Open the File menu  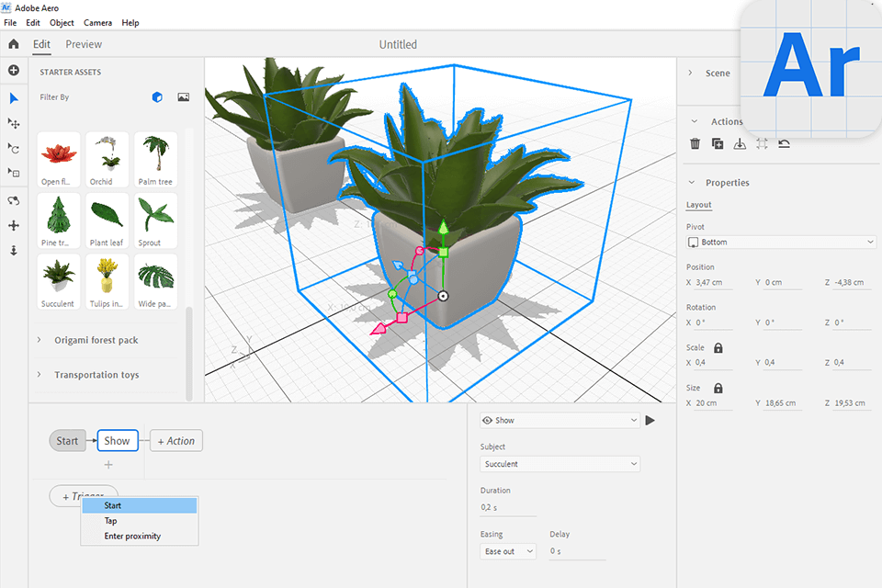[x=10, y=22]
